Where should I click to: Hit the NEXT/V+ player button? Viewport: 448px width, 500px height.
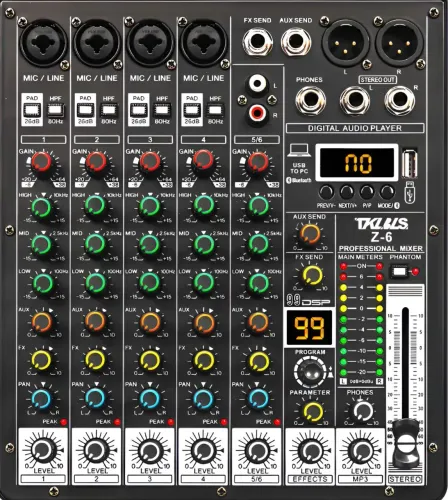[x=347, y=193]
